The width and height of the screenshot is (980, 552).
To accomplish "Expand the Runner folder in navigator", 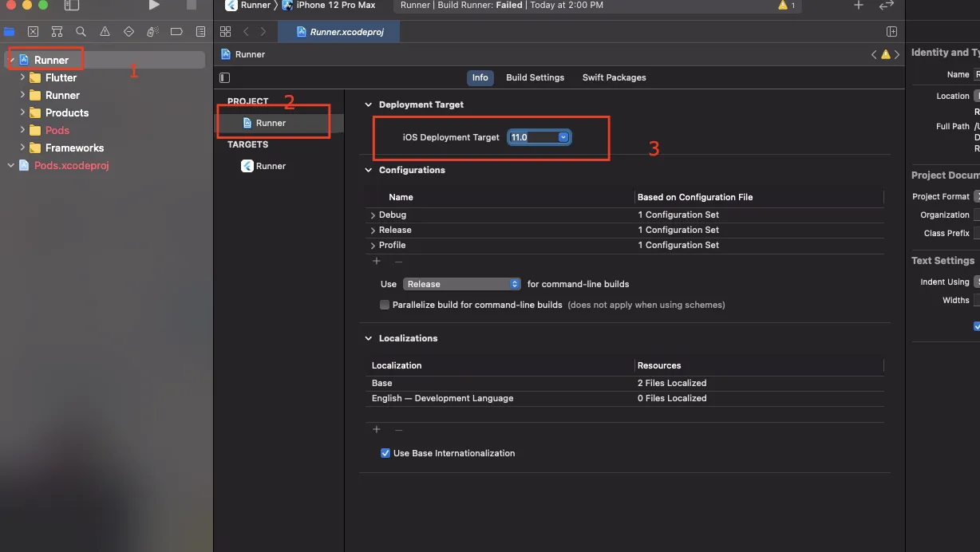I will tap(22, 95).
